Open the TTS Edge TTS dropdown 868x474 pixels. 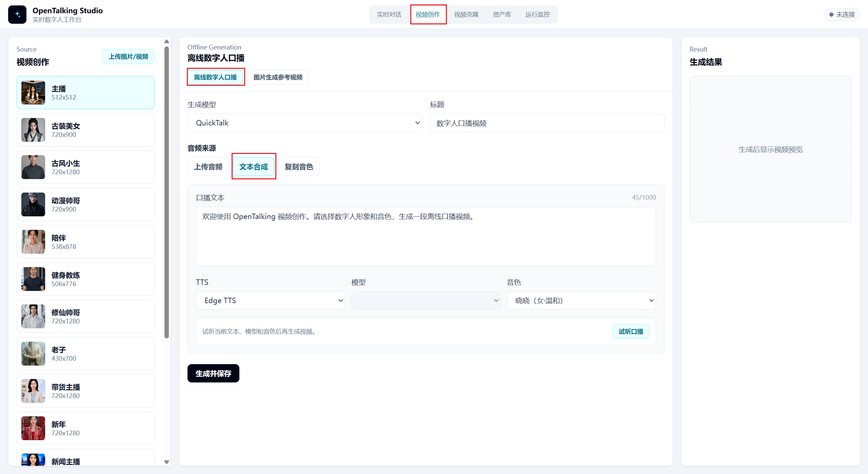coord(271,300)
